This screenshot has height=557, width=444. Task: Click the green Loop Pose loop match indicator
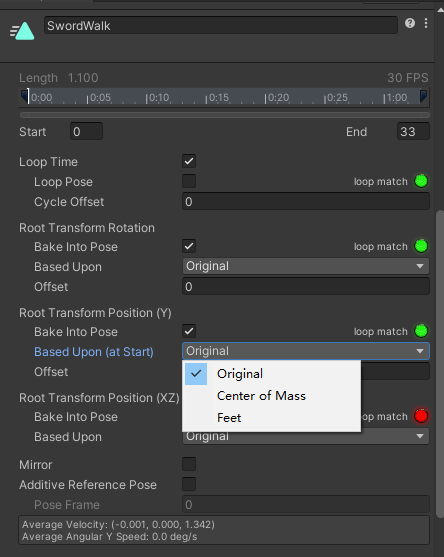(421, 181)
